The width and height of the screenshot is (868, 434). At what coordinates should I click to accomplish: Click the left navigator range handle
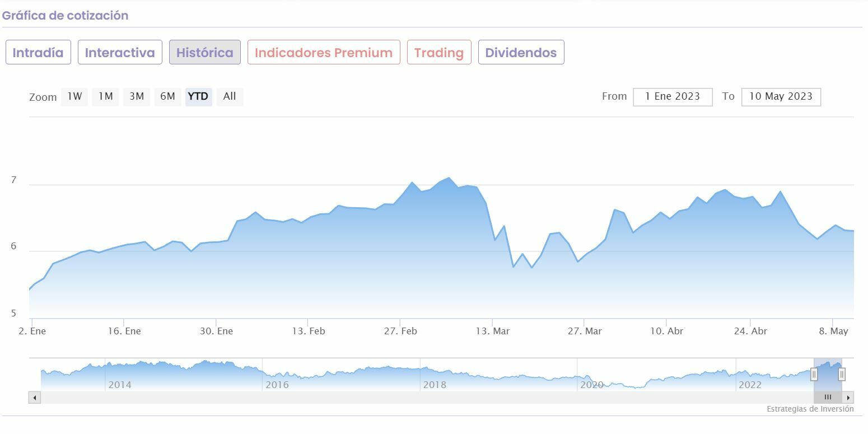[814, 375]
